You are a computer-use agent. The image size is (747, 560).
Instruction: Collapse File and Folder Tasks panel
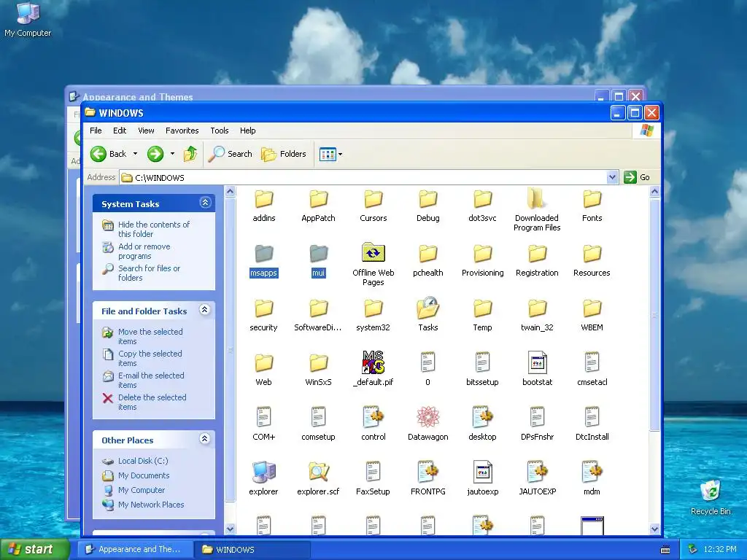(205, 310)
